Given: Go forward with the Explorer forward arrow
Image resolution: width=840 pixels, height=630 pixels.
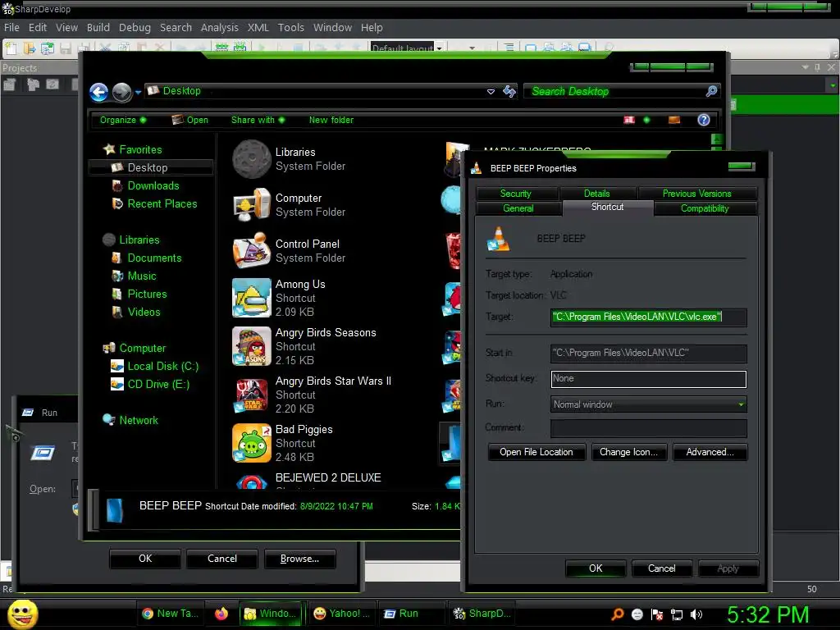Looking at the screenshot, I should 121,92.
